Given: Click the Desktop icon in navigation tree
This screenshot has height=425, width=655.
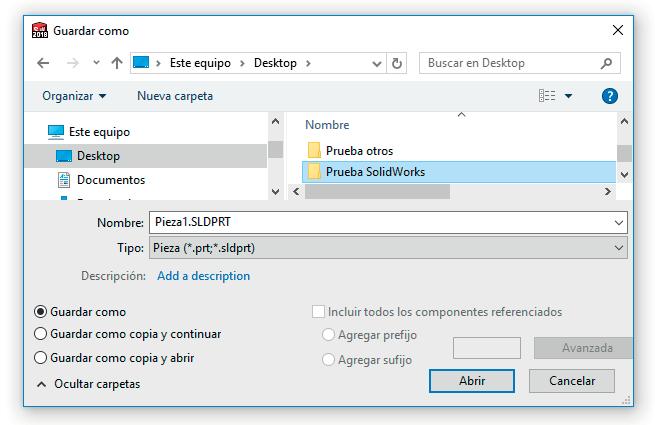Looking at the screenshot, I should point(64,156).
